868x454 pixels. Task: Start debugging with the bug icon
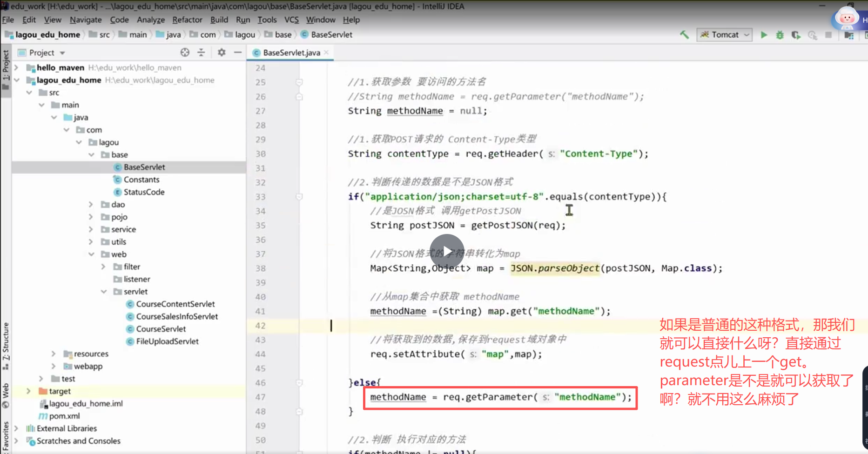[x=780, y=35]
